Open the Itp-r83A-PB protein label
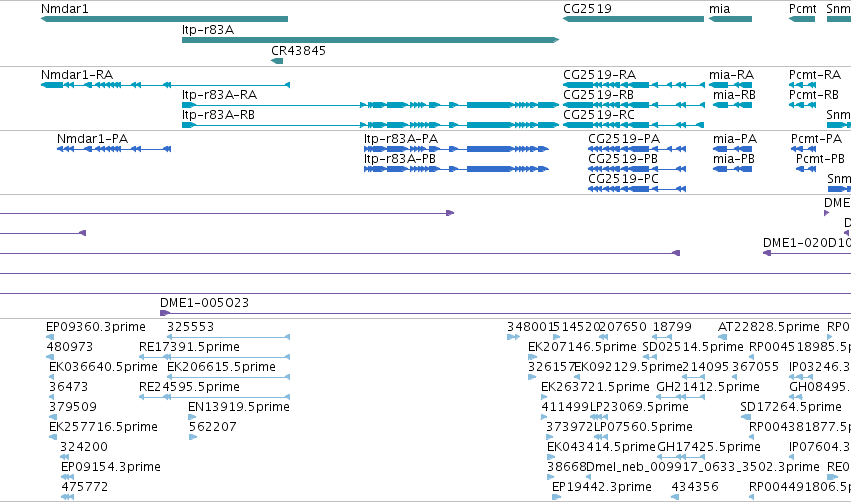This screenshot has height=502, width=851. [400, 158]
